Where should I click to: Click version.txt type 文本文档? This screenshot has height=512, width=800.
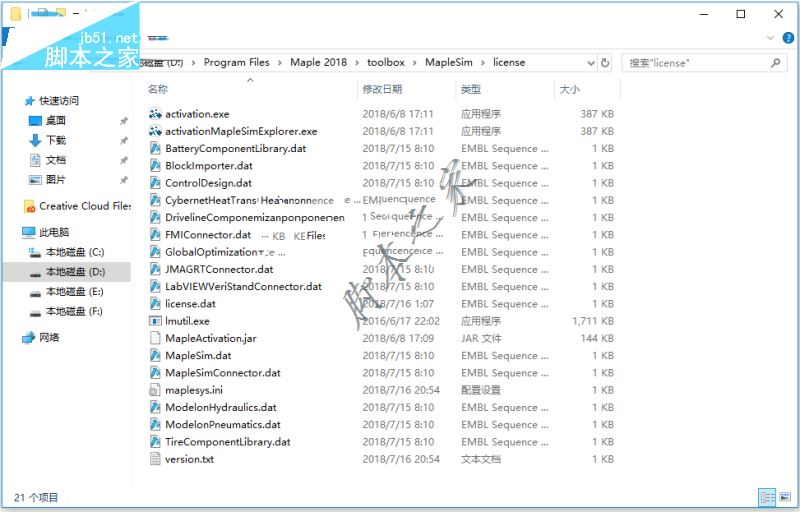point(481,459)
